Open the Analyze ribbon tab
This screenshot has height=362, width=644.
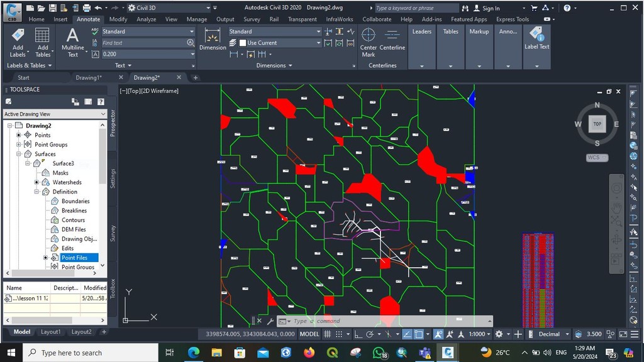point(146,19)
